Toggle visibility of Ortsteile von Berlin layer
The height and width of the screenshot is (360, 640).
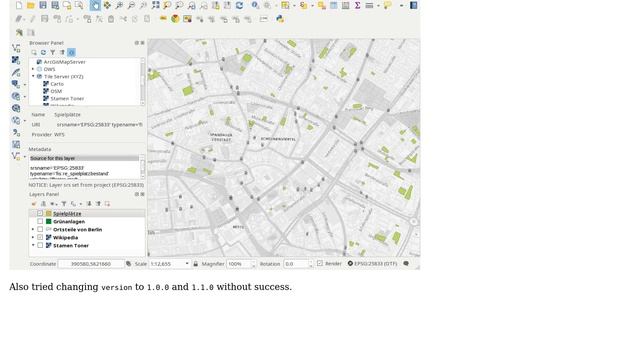click(x=40, y=229)
